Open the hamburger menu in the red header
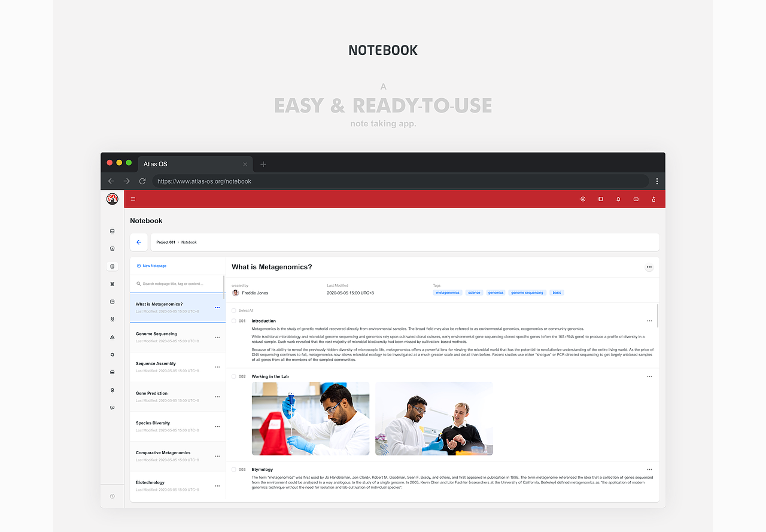 point(133,199)
